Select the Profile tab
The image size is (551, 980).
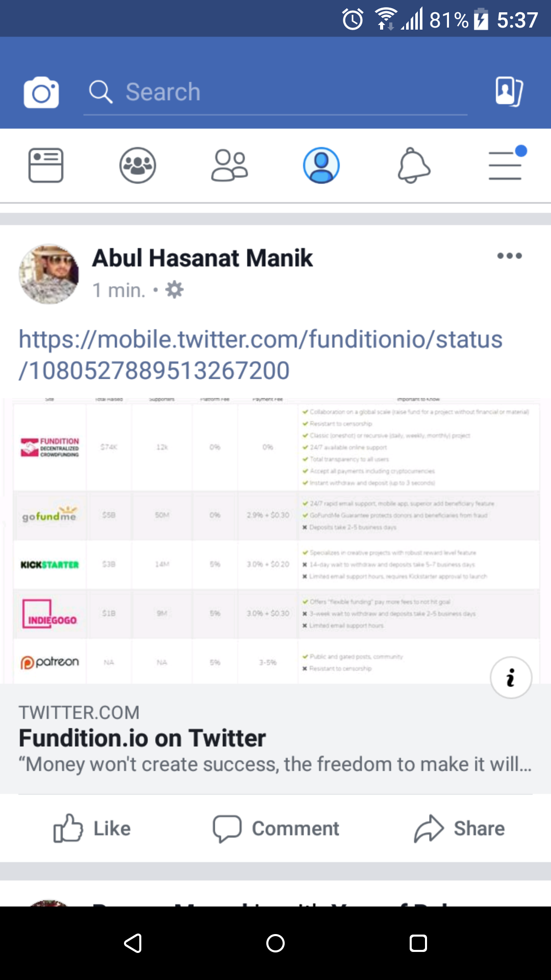click(x=321, y=165)
